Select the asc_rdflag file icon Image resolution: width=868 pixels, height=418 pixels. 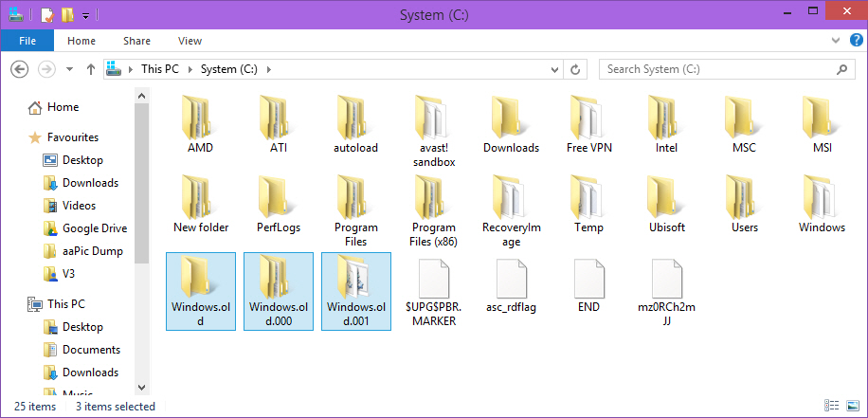click(x=511, y=282)
